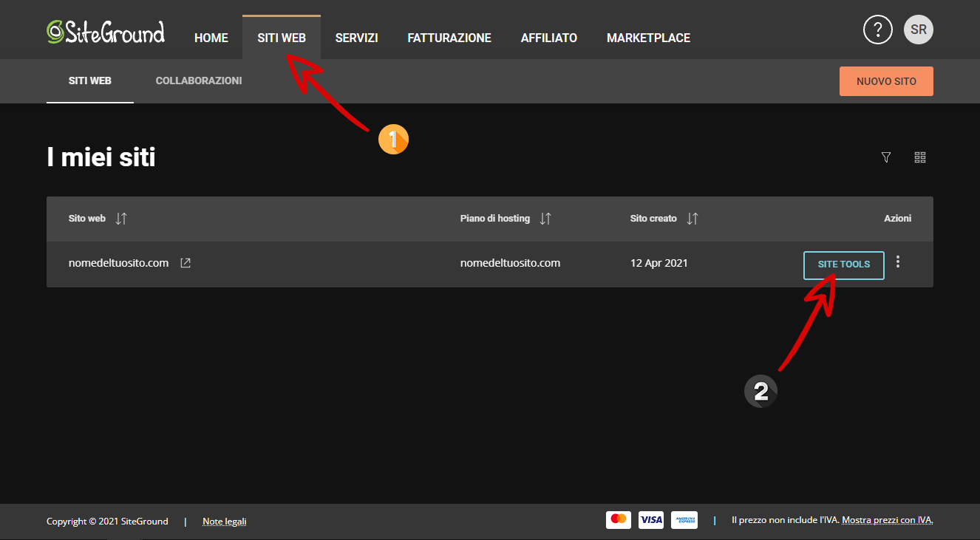
Task: Sort by Sito web column arrows
Action: (122, 219)
